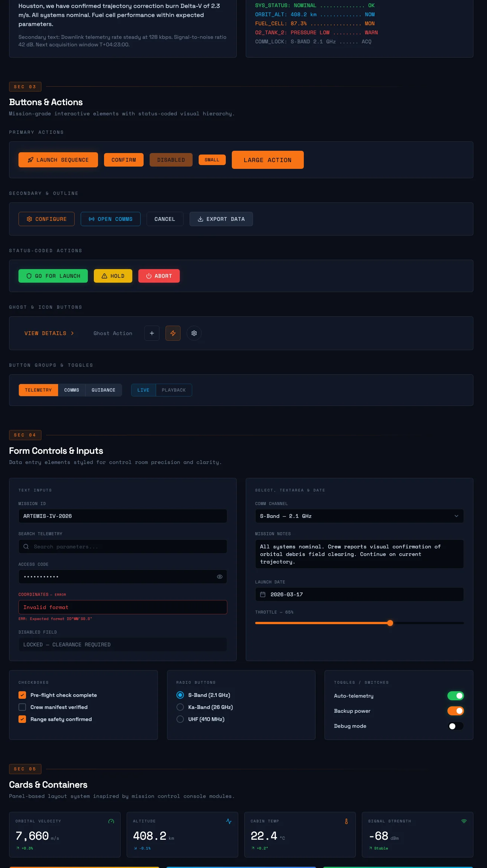487x868 pixels.
Task: Uncheck Range safety confirmed
Action: coord(22,719)
